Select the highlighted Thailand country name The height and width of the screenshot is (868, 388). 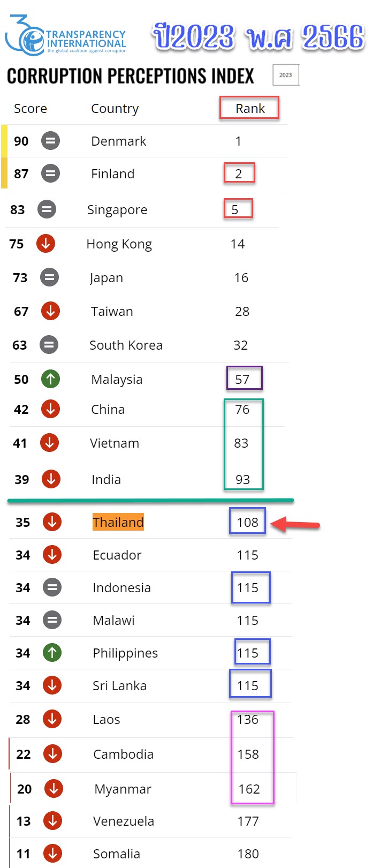[118, 522]
